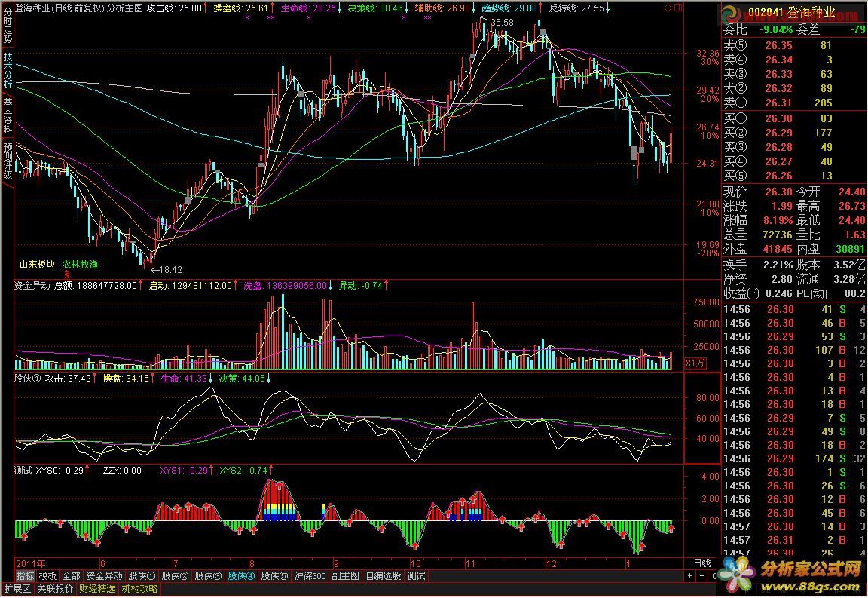Click the 洗盘: 136399056.00 value
The height and width of the screenshot is (598, 868).
(288, 286)
